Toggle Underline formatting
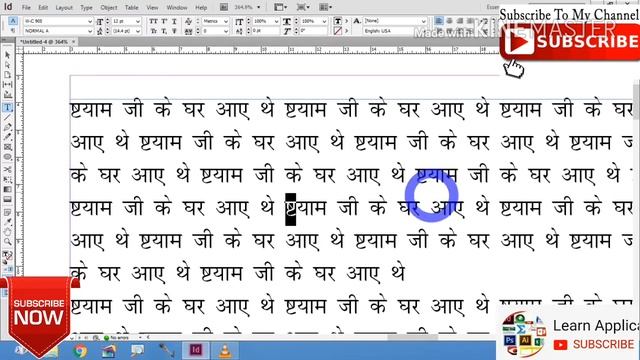Image resolution: width=640 pixels, height=360 pixels. pos(174,21)
